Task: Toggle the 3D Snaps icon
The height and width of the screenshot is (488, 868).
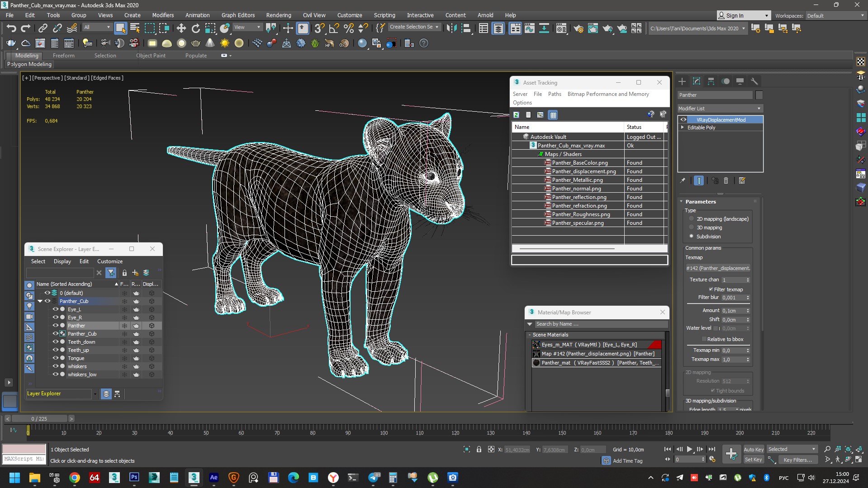Action: click(x=319, y=28)
